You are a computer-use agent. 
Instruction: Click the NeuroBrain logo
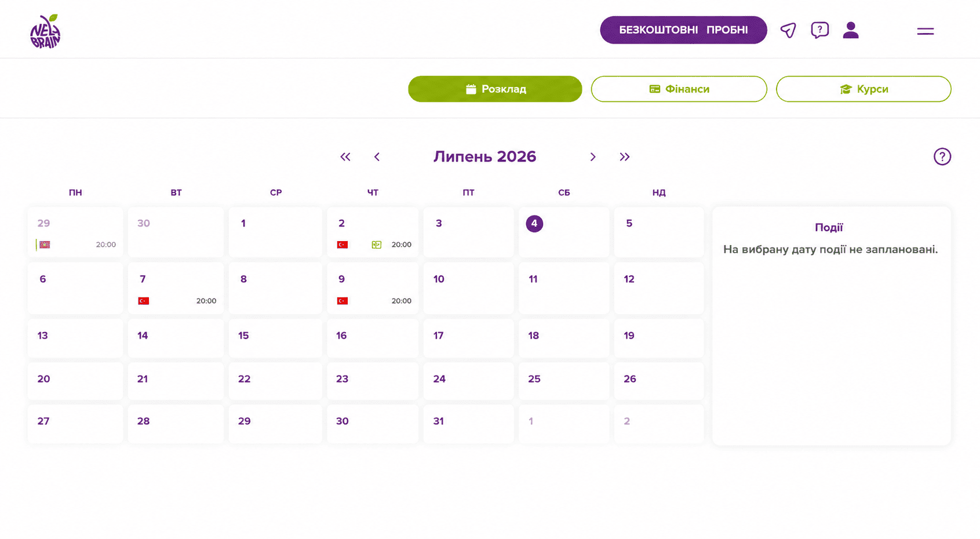(45, 31)
